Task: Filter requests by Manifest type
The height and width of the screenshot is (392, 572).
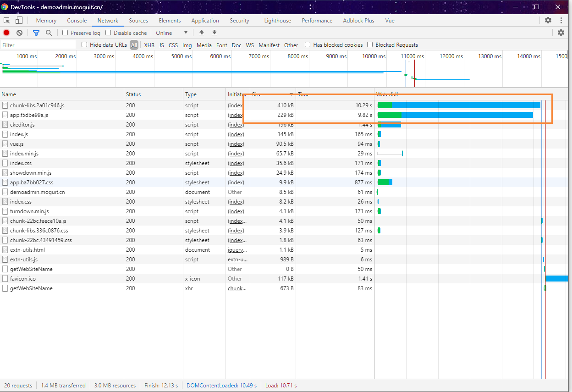Action: pos(269,45)
